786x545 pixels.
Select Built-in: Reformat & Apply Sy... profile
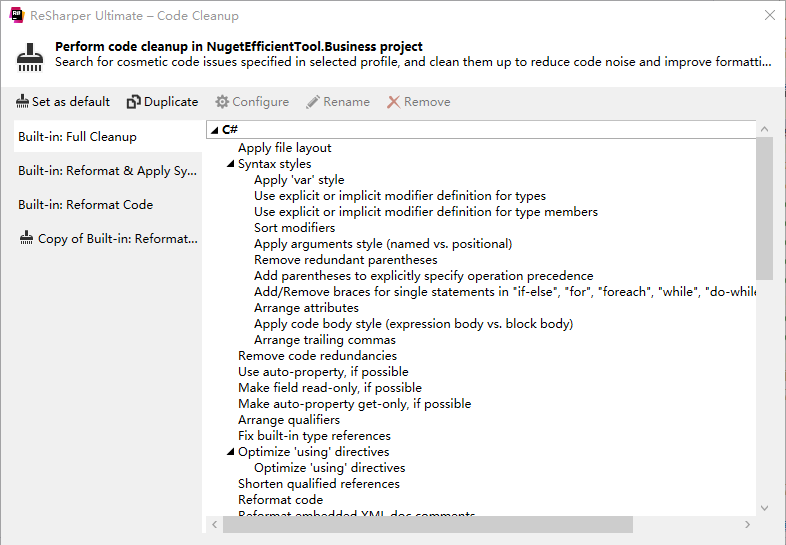[108, 170]
